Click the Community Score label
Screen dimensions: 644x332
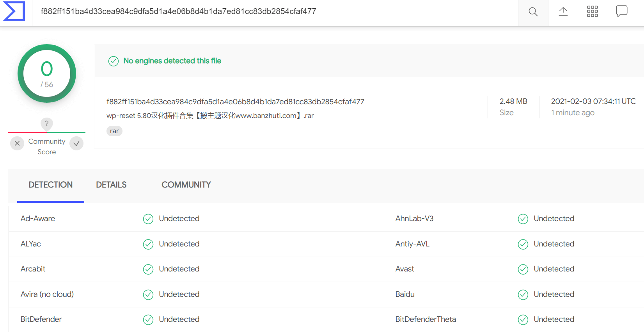(x=47, y=146)
